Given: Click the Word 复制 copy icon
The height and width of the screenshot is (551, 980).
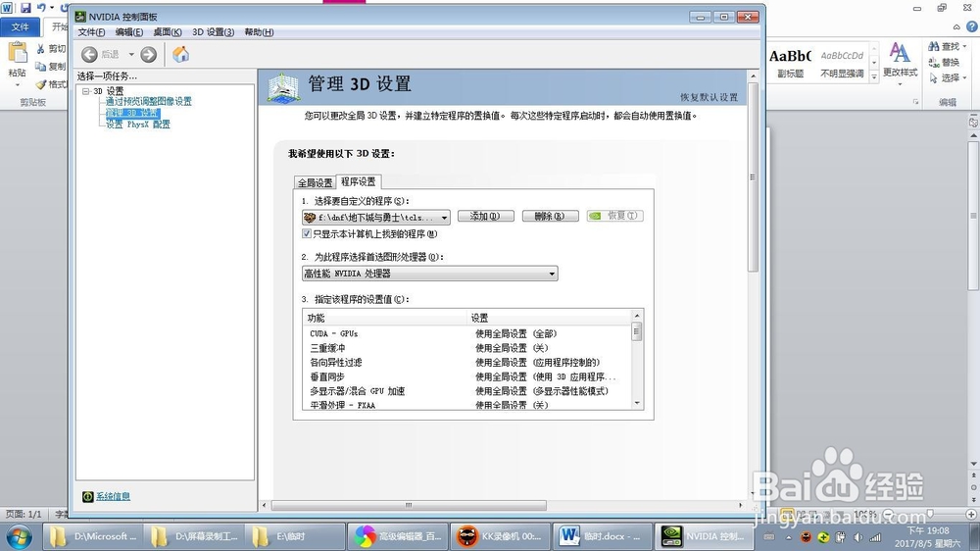Looking at the screenshot, I should [x=40, y=67].
